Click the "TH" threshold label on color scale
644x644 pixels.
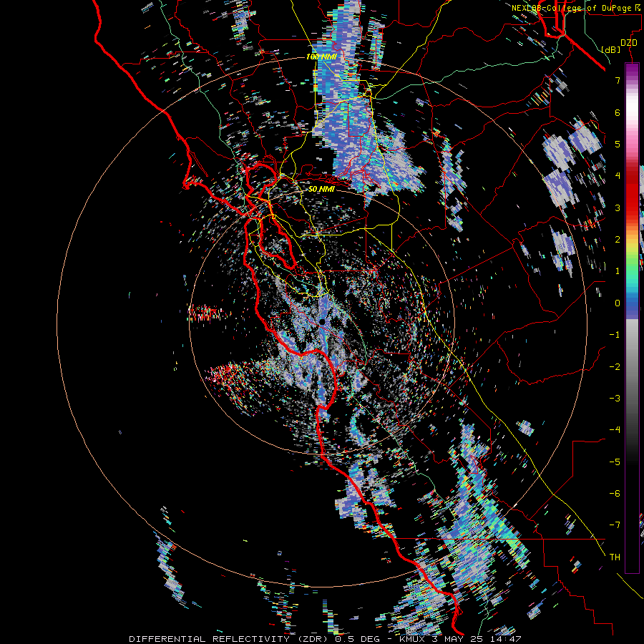[615, 557]
